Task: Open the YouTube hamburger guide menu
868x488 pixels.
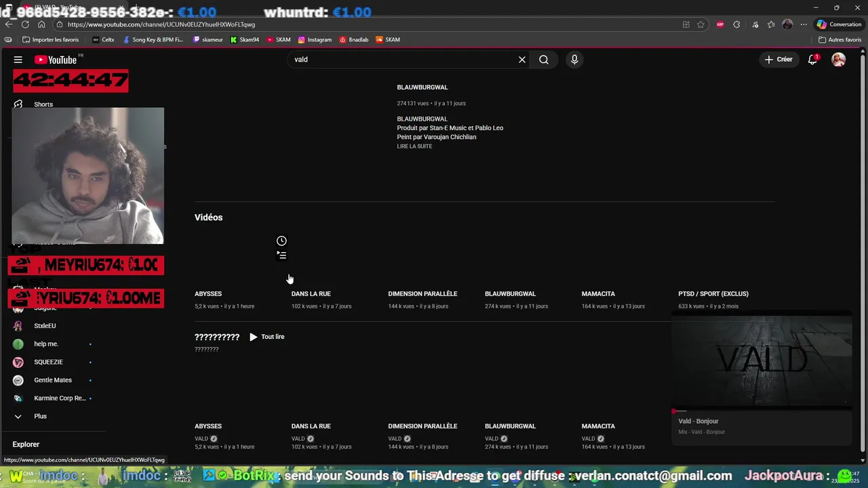Action: pos(18,60)
